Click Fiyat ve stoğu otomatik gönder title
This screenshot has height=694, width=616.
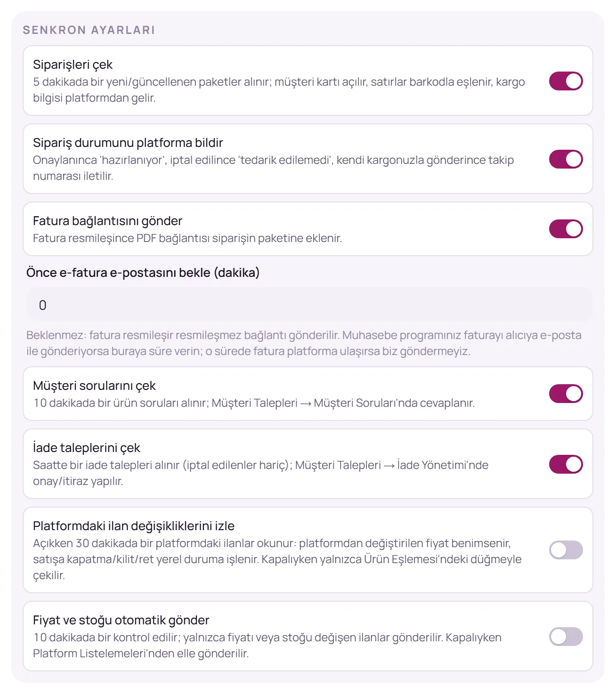click(x=121, y=620)
